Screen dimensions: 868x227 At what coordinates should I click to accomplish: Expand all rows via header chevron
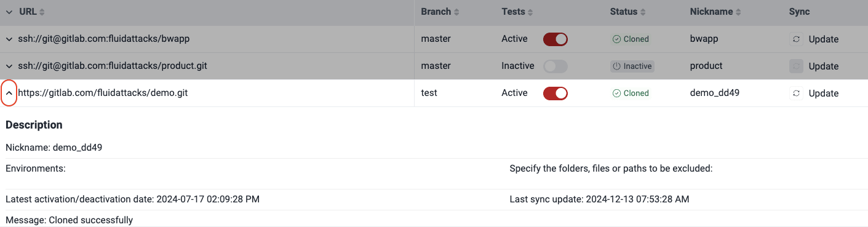9,12
